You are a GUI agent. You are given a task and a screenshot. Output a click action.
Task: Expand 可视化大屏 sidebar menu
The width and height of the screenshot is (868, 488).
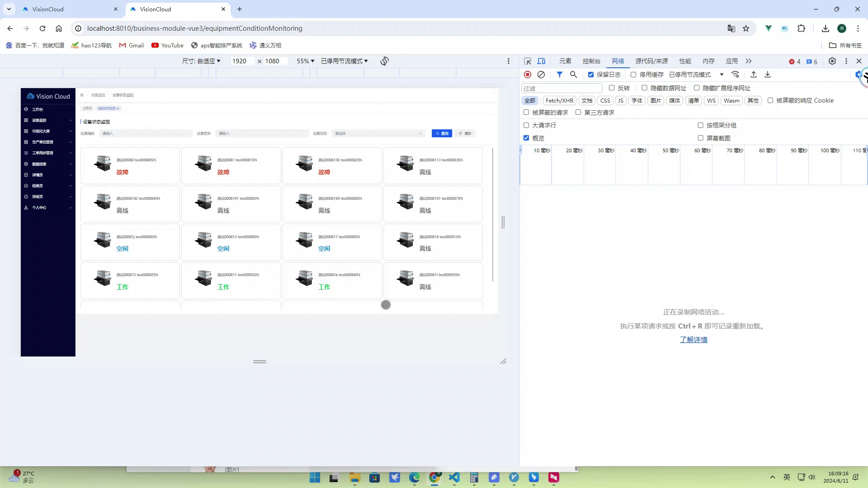pyautogui.click(x=48, y=131)
